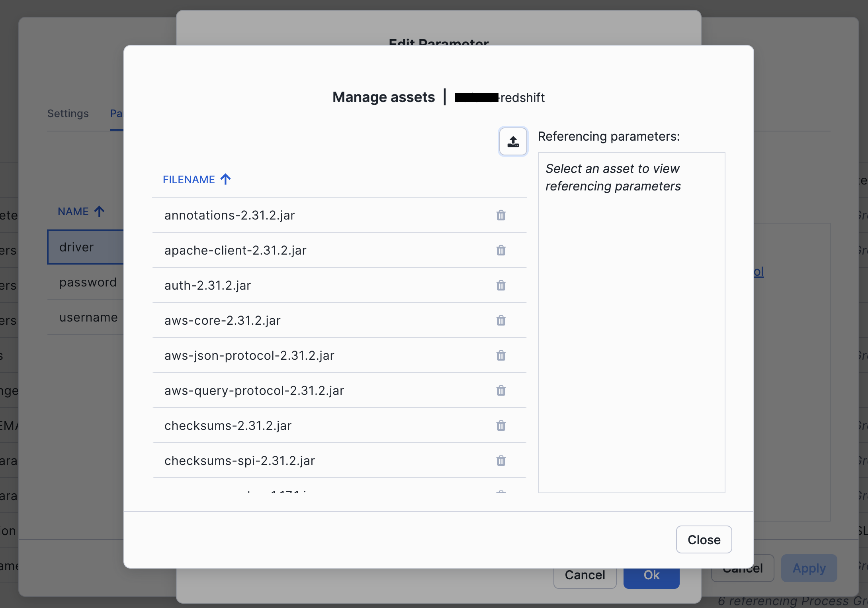Apply the parameter changes
The height and width of the screenshot is (608, 868).
click(x=809, y=568)
